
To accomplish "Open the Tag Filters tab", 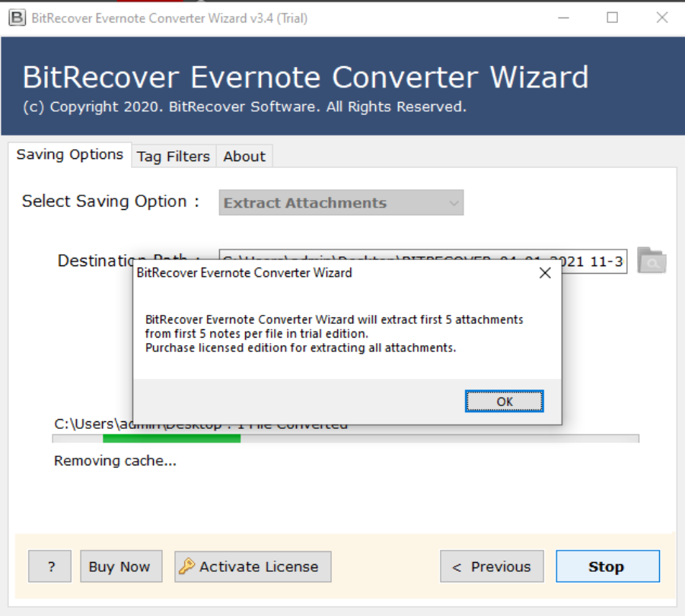I will 174,157.
